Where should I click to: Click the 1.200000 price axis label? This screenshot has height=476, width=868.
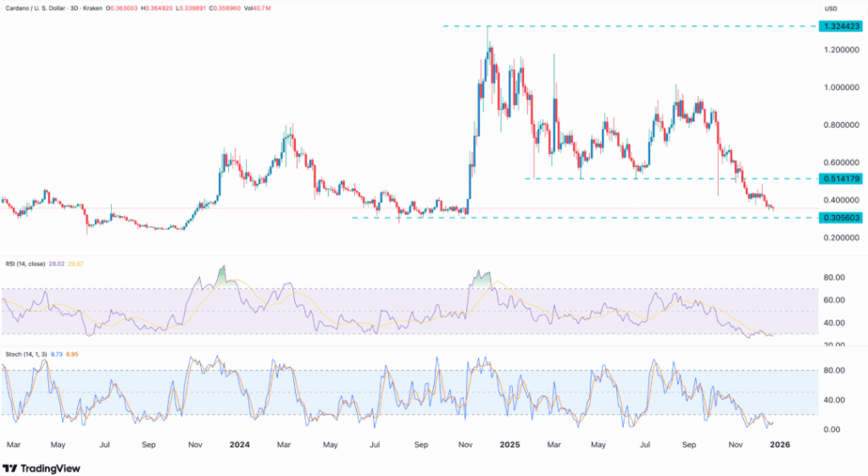tap(842, 50)
